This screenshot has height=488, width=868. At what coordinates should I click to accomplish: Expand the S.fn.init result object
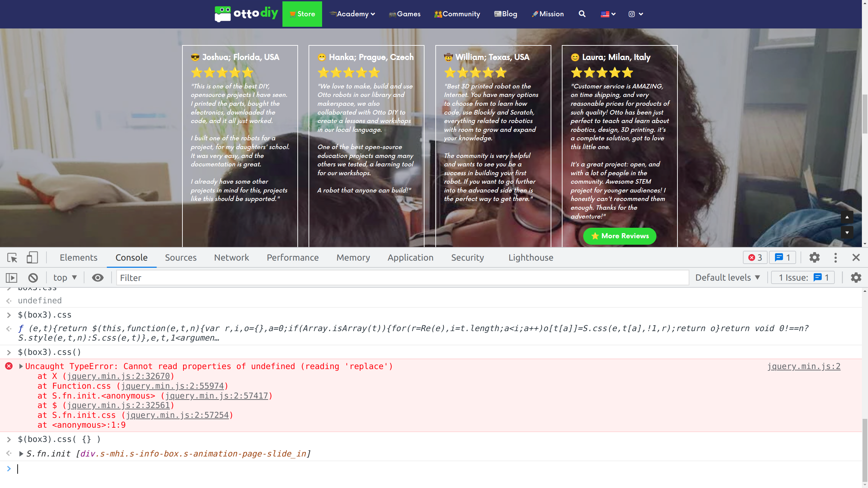click(21, 454)
